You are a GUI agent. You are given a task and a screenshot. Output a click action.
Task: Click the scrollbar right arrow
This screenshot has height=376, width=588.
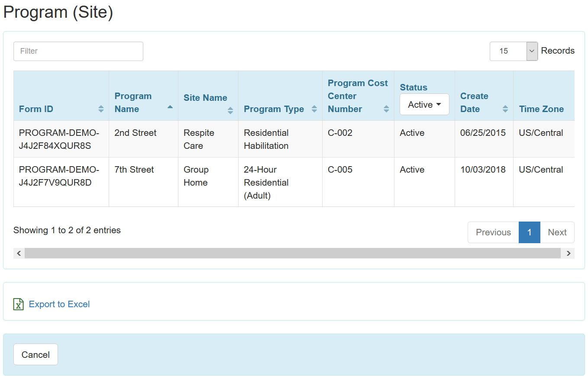tap(568, 253)
